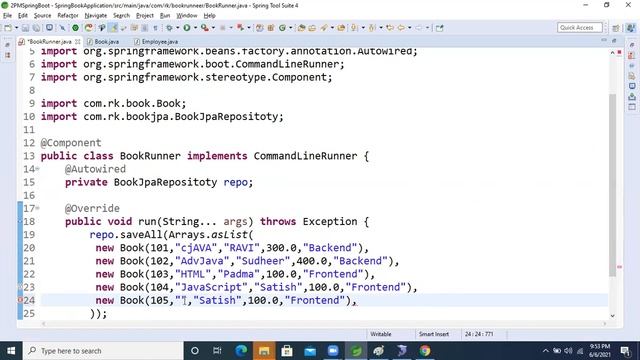Close the BookRunner.java tab

click(78, 42)
